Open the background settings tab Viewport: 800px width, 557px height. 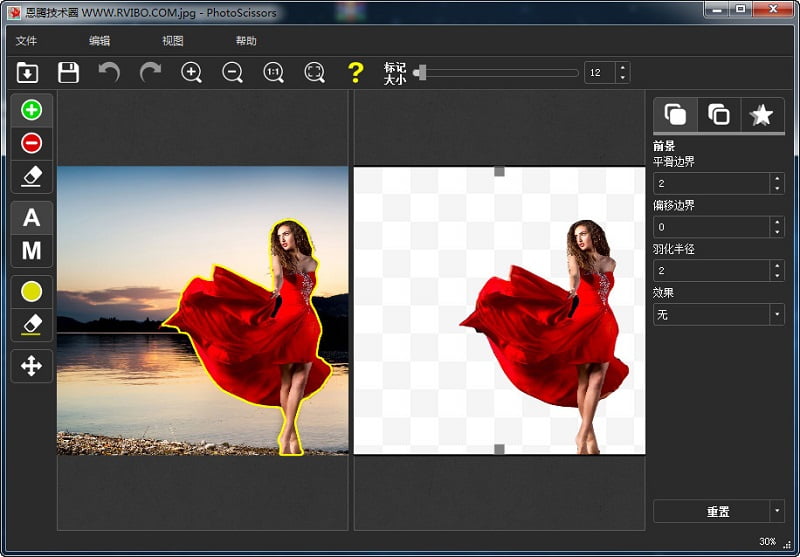click(719, 115)
